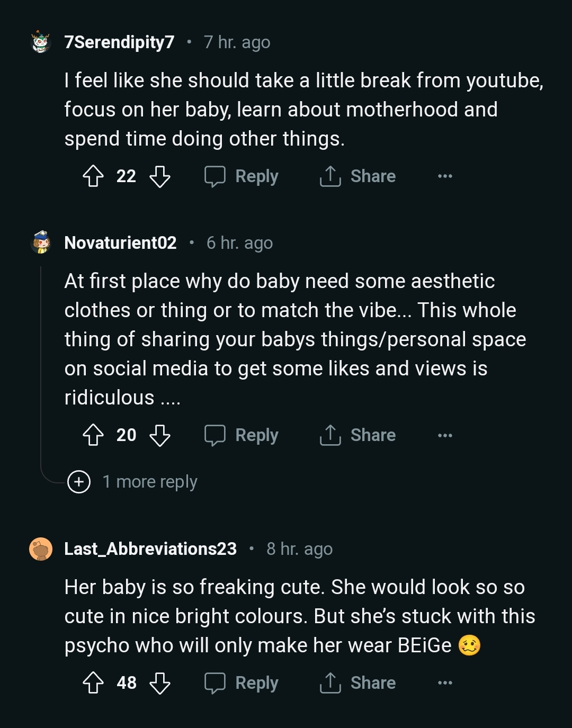Downvote 7Serendipity7's comment
Image resolution: width=572 pixels, height=728 pixels.
159,176
